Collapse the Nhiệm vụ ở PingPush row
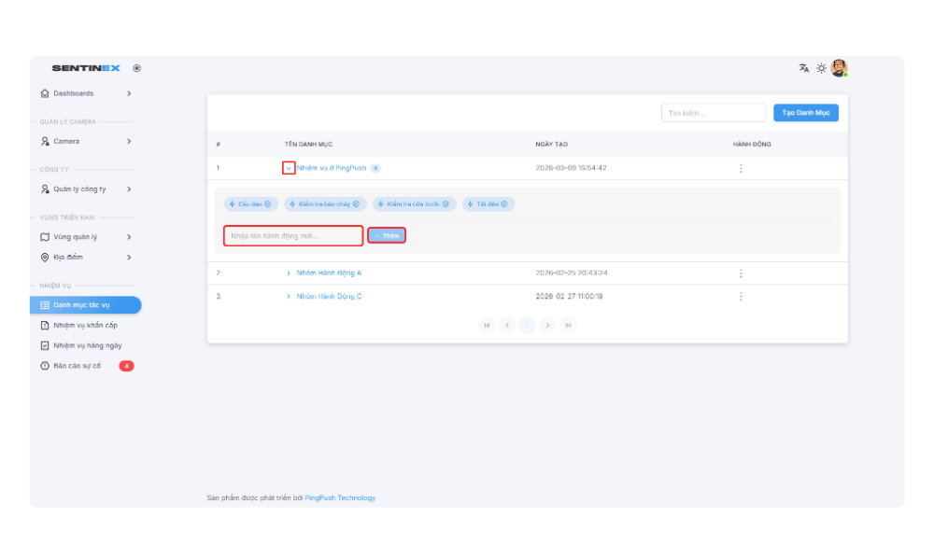Image resolution: width=934 pixels, height=560 pixels. pyautogui.click(x=289, y=168)
